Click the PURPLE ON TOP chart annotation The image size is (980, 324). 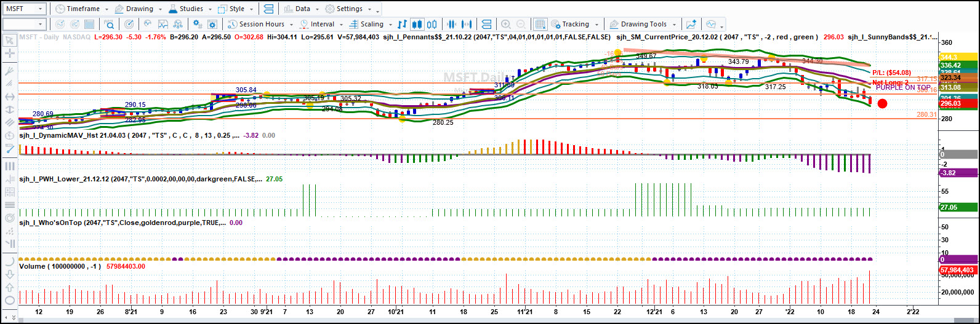[x=903, y=88]
